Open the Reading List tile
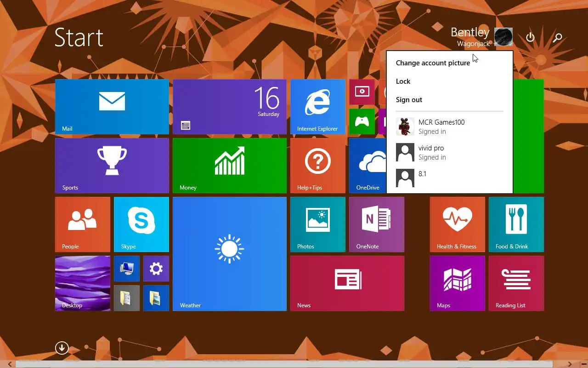 (x=516, y=283)
